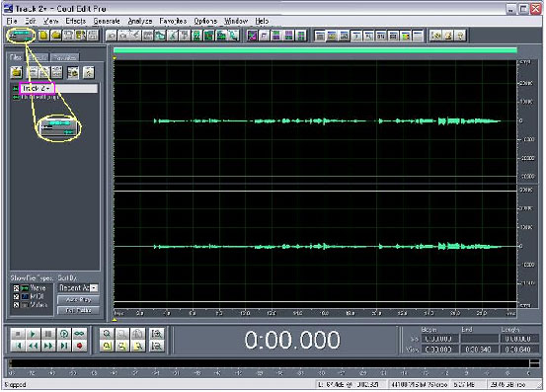The image size is (546, 392).
Task: Switch to multitrack view using the waveform toggle icon
Action: [21, 36]
